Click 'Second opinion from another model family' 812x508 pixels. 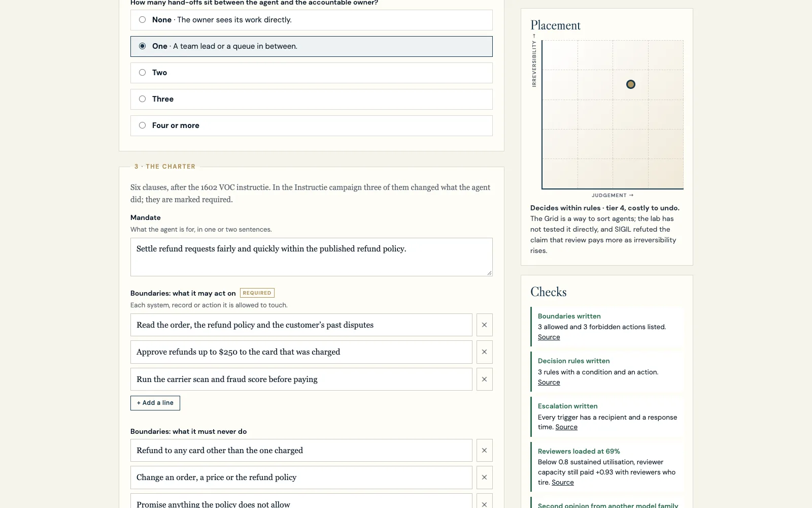click(608, 505)
